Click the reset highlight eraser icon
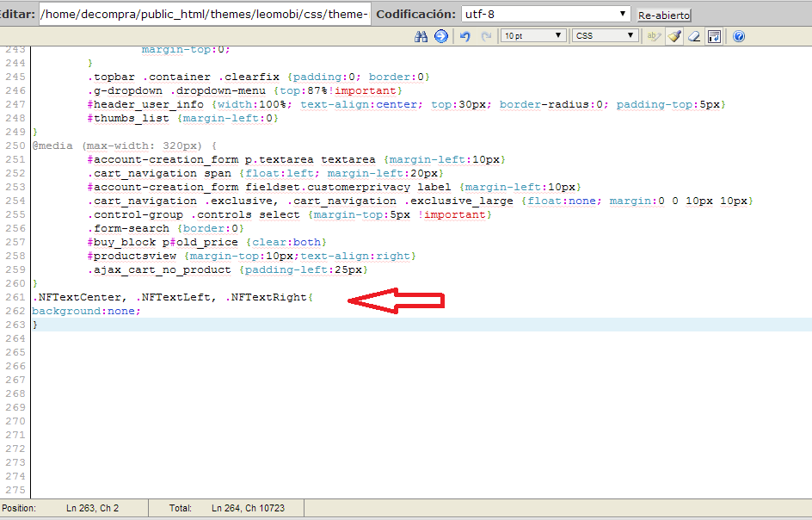Image resolution: width=812 pixels, height=520 pixels. 694,36
